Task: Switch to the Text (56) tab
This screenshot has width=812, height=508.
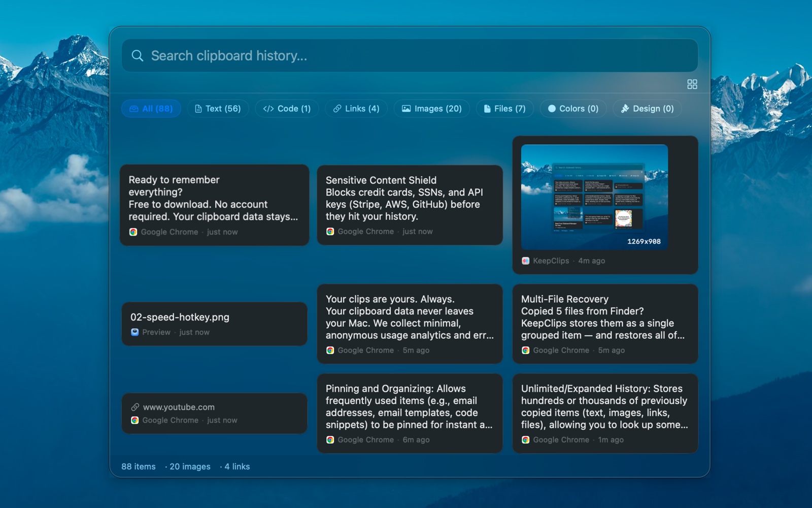Action: click(218, 108)
